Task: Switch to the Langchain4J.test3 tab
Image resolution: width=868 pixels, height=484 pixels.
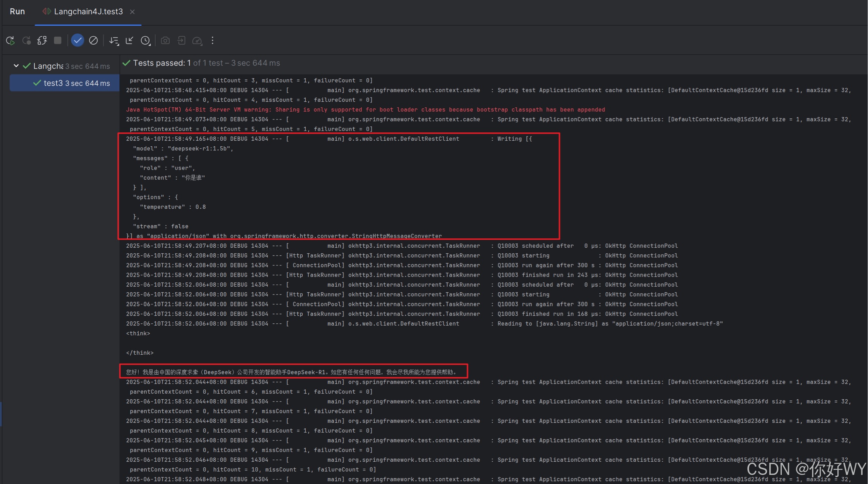Action: pyautogui.click(x=88, y=12)
